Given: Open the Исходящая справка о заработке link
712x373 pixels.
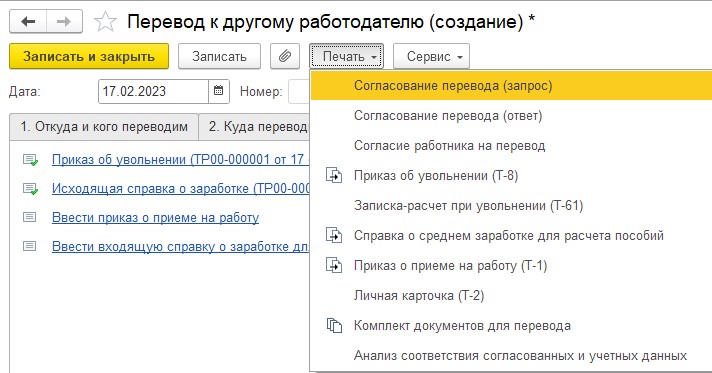Looking at the screenshot, I should coord(180,189).
